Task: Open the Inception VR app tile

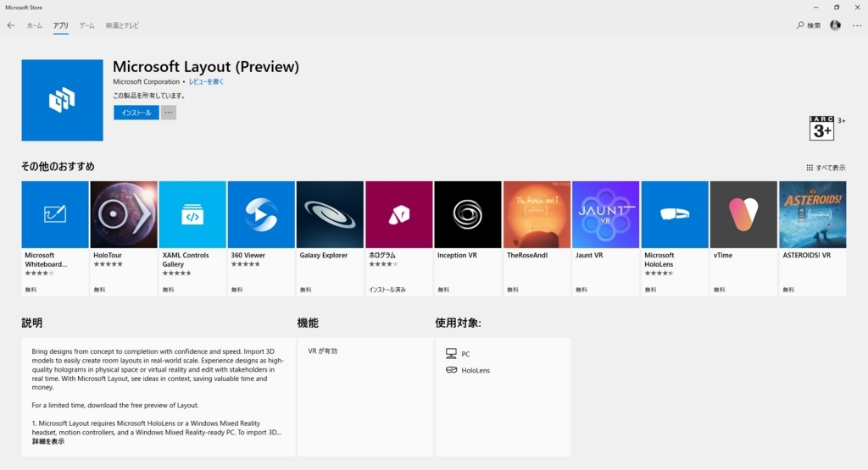Action: tap(468, 238)
